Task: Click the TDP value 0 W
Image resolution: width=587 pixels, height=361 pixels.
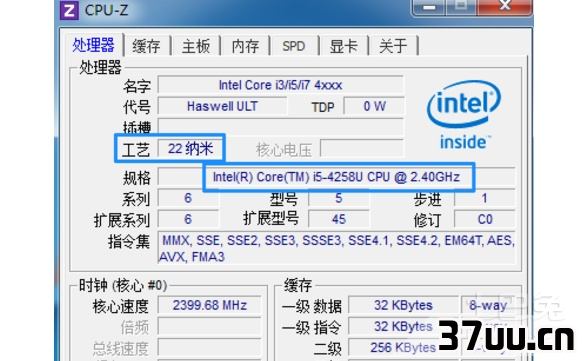Action: coord(374,106)
